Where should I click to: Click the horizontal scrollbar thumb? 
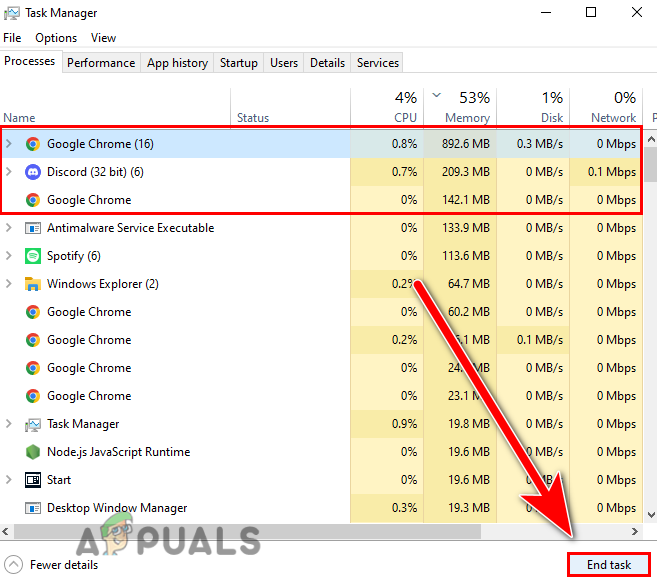point(248,531)
